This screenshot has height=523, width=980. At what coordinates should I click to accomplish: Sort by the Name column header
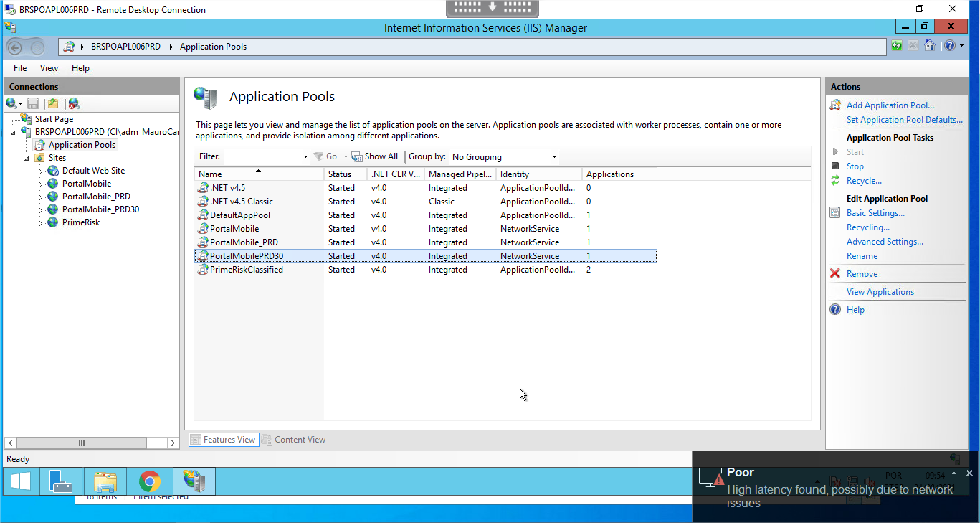click(259, 174)
